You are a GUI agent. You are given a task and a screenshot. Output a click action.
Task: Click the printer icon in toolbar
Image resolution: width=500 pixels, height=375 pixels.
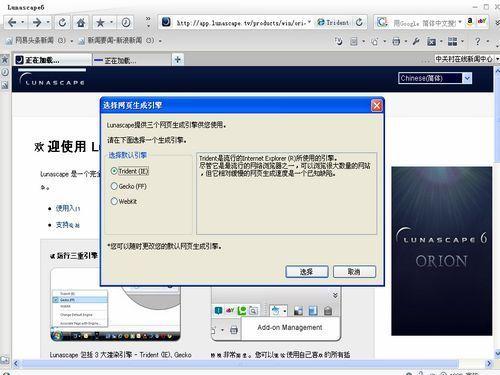pyautogui.click(x=396, y=41)
